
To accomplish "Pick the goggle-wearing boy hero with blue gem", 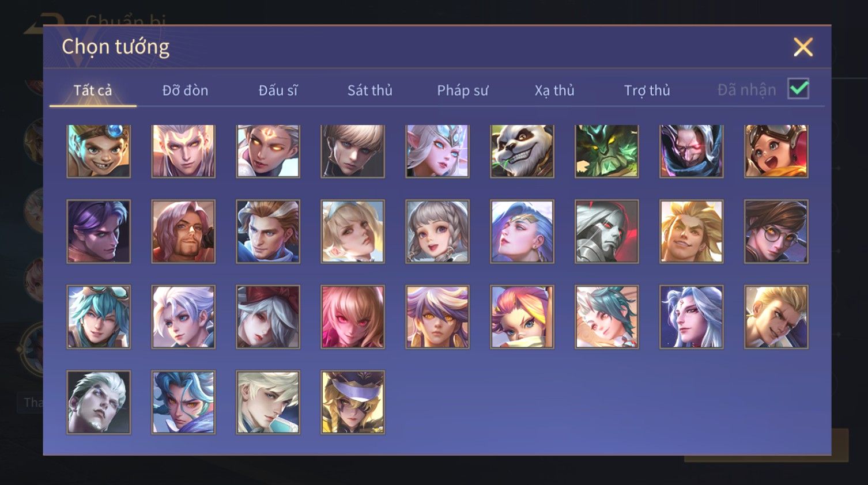I will coord(99,151).
